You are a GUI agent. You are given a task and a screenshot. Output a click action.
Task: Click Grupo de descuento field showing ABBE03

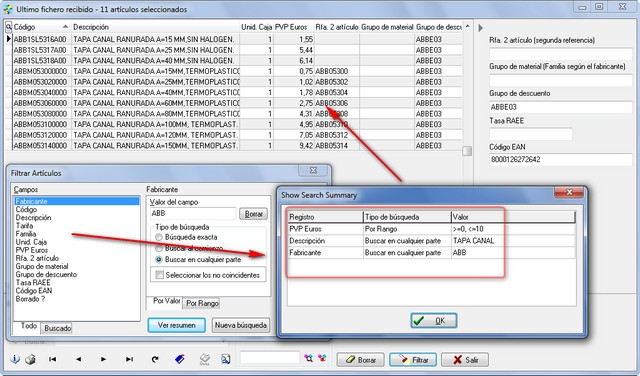click(560, 107)
